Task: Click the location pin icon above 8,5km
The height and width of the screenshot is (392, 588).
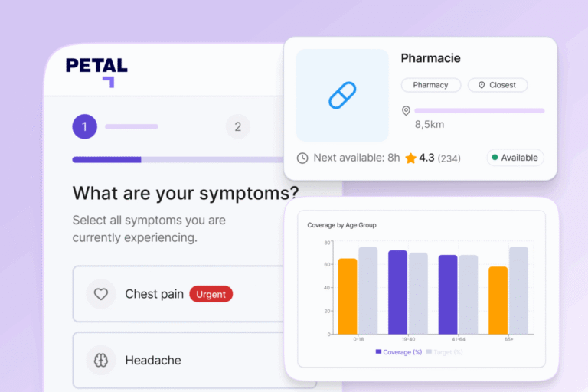Action: 406,111
